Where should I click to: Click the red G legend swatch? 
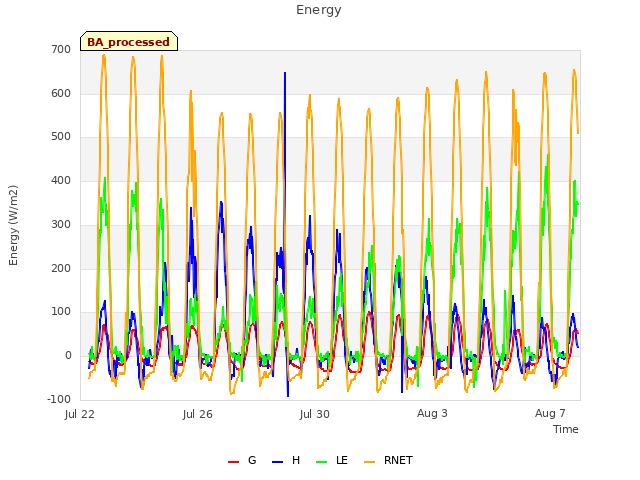click(x=233, y=462)
